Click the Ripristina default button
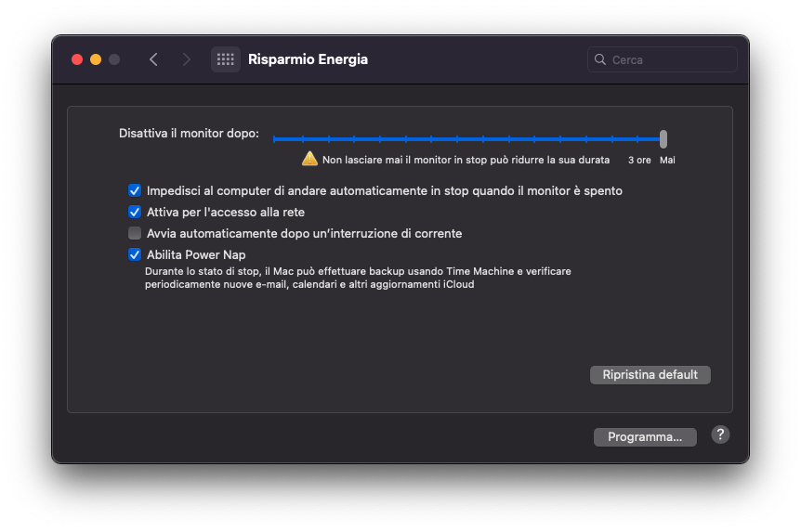Viewport: 801px width, 532px height. tap(650, 375)
